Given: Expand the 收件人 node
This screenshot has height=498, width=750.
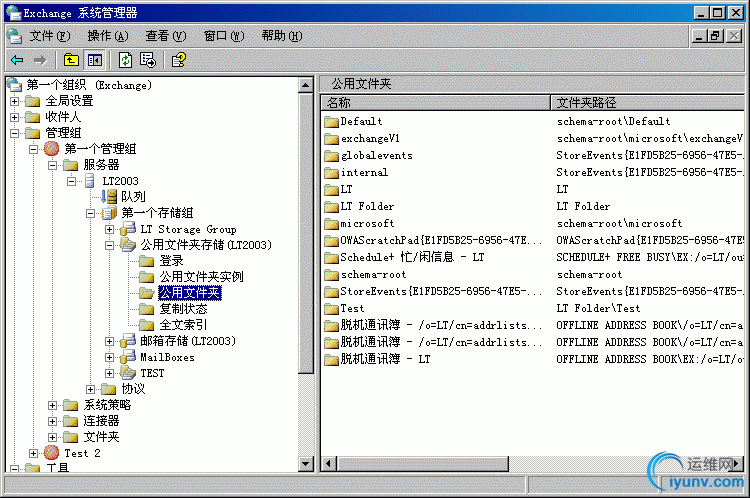Looking at the screenshot, I should (x=14, y=117).
